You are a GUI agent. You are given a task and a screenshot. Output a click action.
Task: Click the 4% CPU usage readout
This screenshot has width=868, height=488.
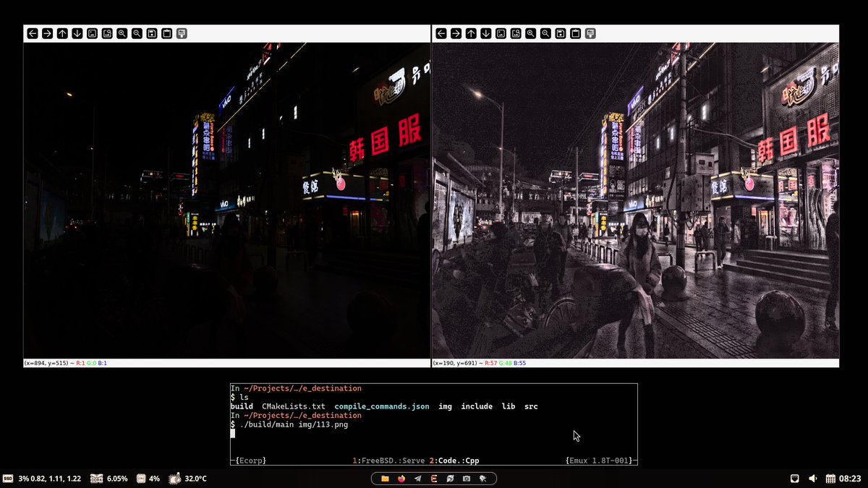pyautogui.click(x=154, y=479)
